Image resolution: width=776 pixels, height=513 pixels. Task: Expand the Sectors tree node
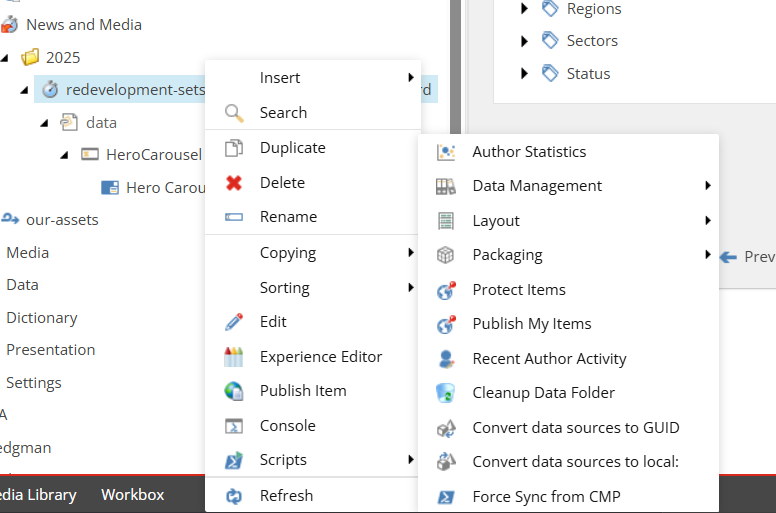point(525,41)
